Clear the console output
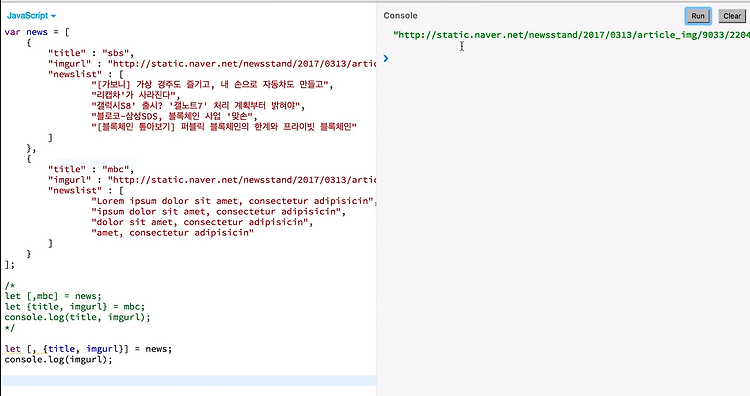Viewport: 750px width, 396px height. click(x=732, y=16)
